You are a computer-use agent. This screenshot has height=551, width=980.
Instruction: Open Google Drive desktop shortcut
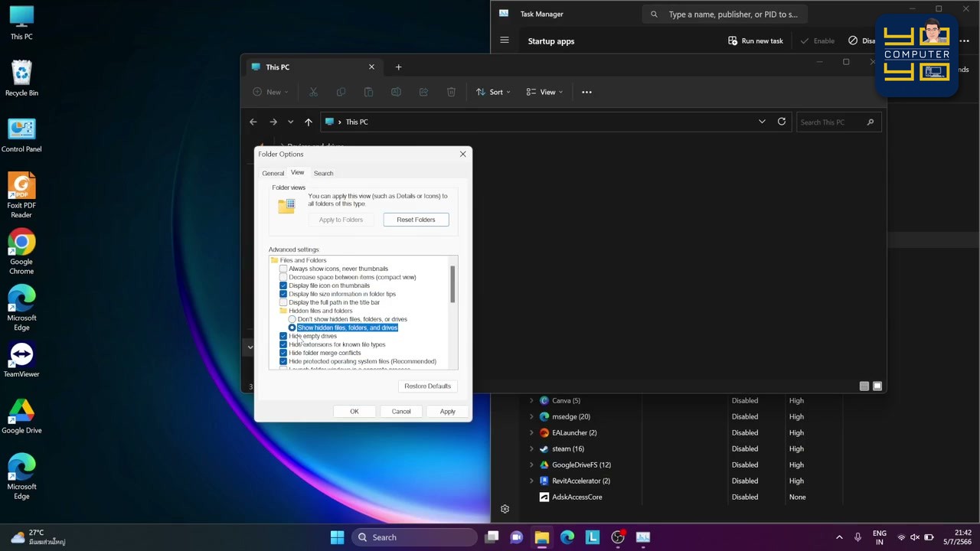click(x=21, y=416)
